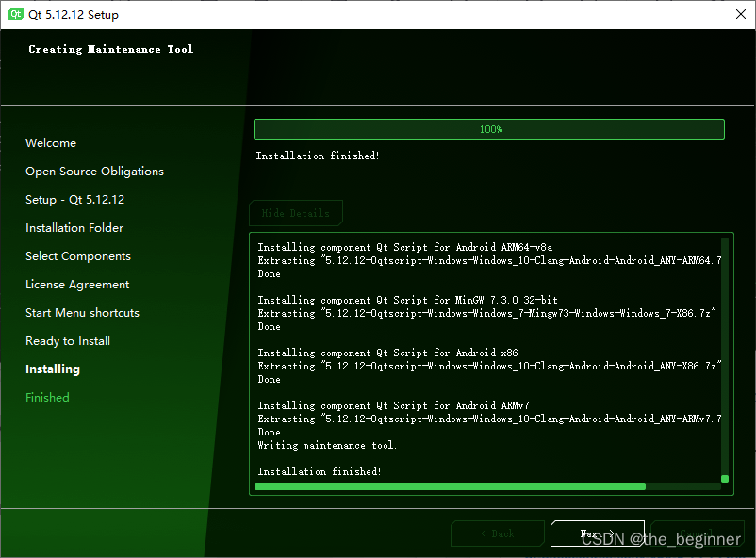Click the "Qt Script for MinGW 7.3.0 32-bit" log line
The height and width of the screenshot is (558, 756).
click(407, 300)
